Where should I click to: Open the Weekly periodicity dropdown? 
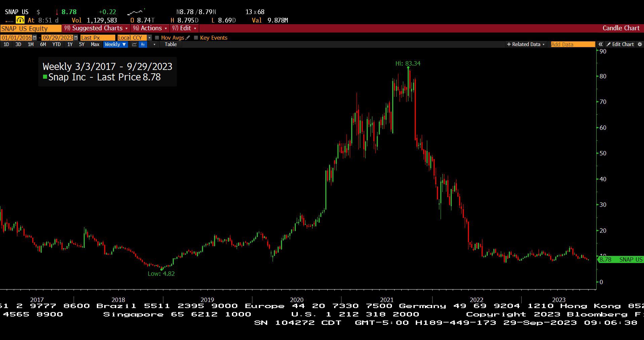115,44
